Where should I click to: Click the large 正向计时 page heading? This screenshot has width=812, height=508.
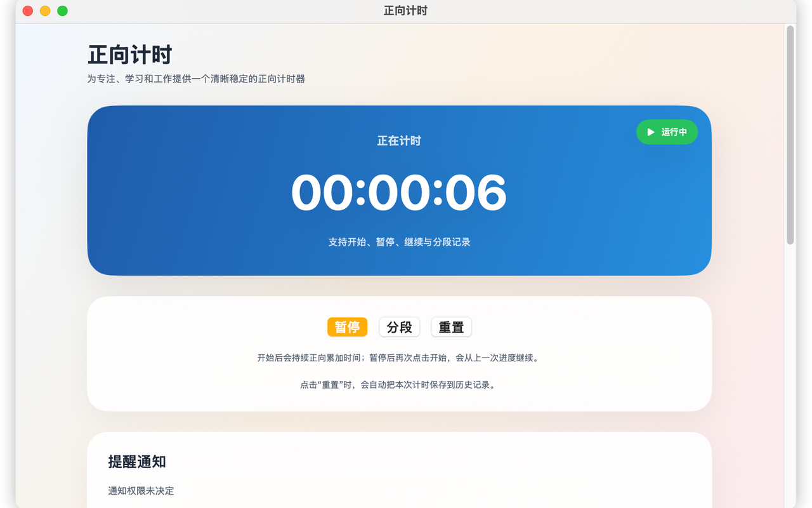point(130,55)
